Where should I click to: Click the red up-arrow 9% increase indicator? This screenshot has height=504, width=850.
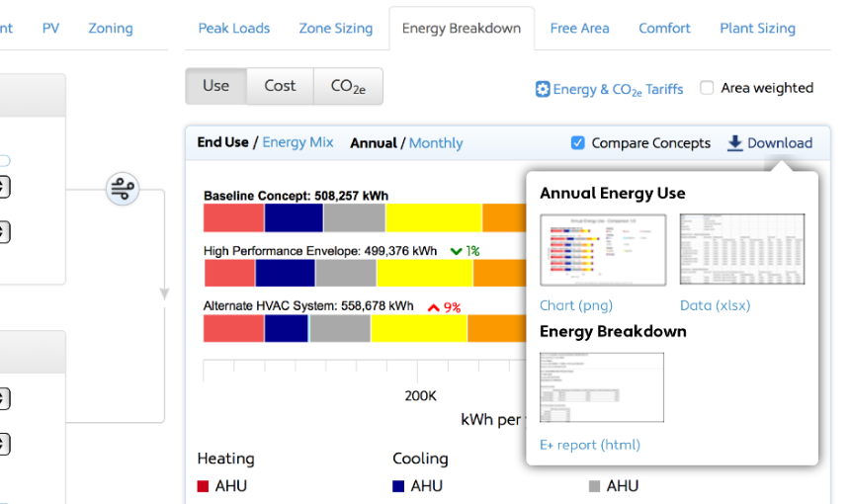click(444, 307)
